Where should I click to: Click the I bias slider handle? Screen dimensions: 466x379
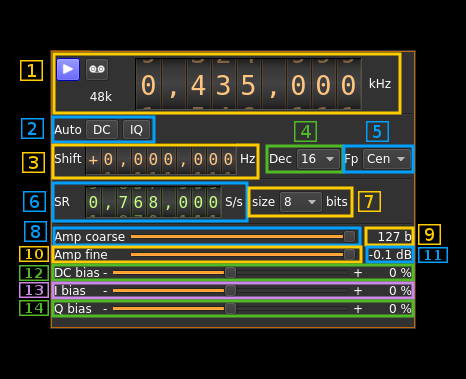click(230, 291)
